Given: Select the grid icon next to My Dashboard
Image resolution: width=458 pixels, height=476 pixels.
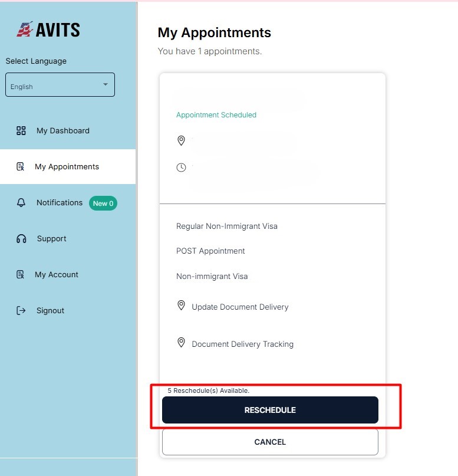Looking at the screenshot, I should (x=22, y=130).
